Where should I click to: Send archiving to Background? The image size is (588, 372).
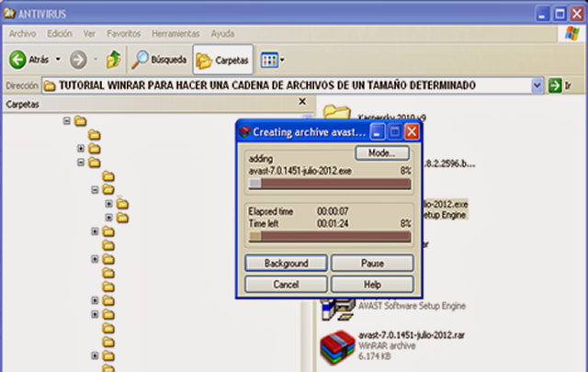click(x=286, y=264)
